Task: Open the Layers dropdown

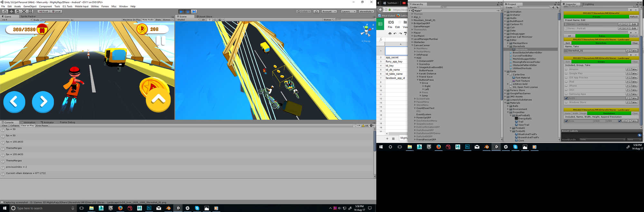Action: pos(348,11)
